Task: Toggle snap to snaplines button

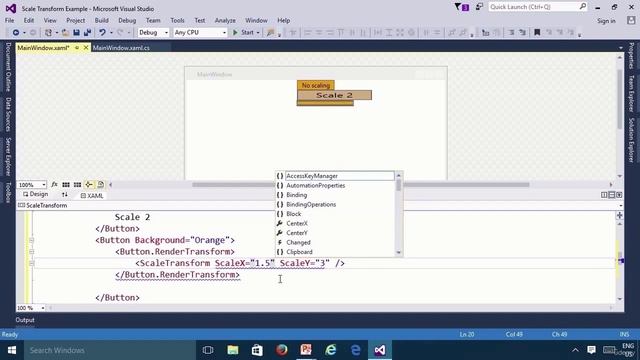Action: coord(89,184)
